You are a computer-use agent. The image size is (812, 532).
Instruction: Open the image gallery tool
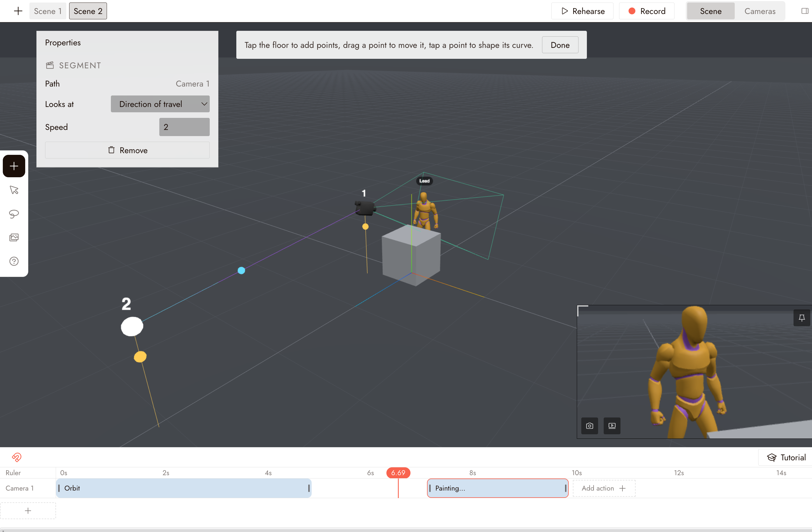tap(14, 237)
